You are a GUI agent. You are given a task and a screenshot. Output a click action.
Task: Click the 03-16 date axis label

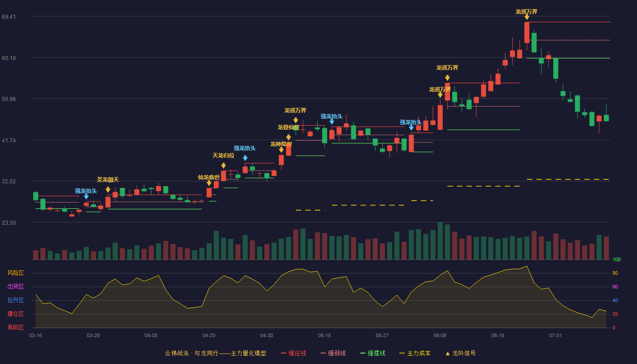(x=35, y=335)
